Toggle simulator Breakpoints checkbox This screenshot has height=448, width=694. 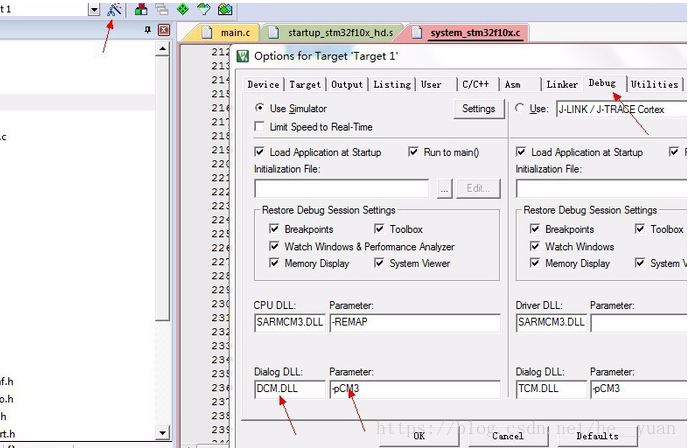pos(274,228)
